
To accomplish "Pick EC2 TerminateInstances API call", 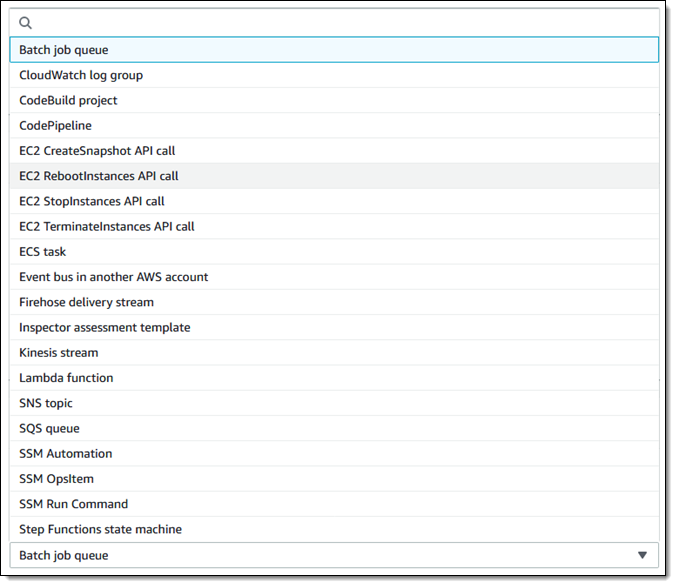I will 107,226.
